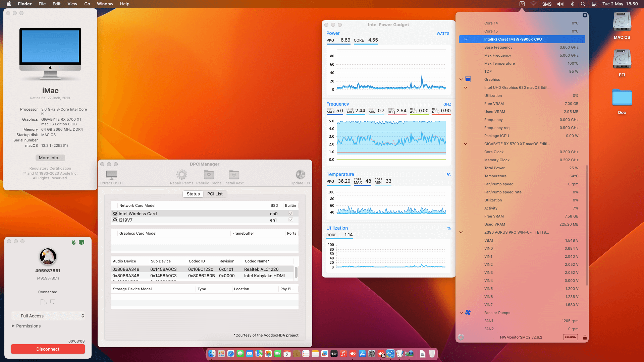Viewport: 644px width, 362px height.
Task: Select the Doc folder on desktop
Action: pyautogui.click(x=622, y=101)
